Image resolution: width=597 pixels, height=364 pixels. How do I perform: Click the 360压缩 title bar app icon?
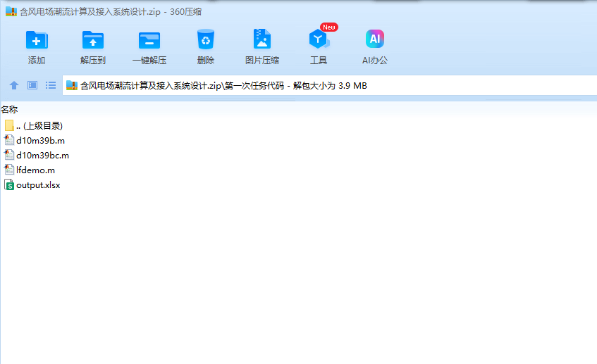[11, 11]
